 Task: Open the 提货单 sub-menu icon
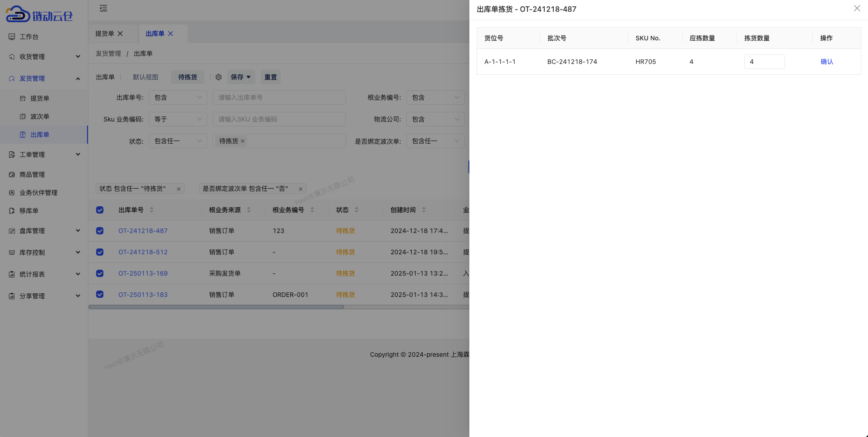click(23, 98)
